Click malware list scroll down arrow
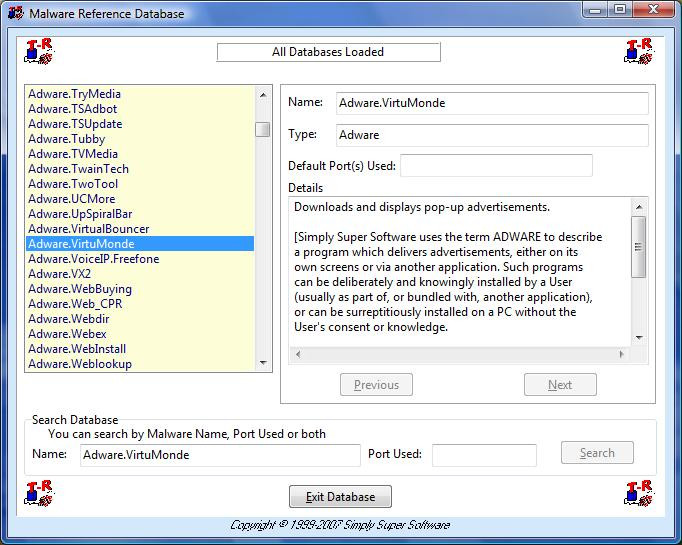The image size is (682, 545). (263, 363)
